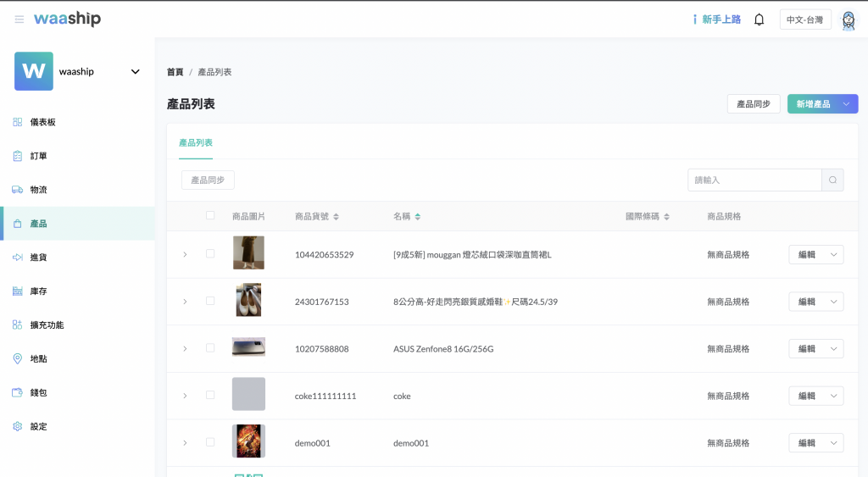Viewport: 868px width, 477px height.
Task: Open the waaship store switcher dropdown
Action: (x=135, y=72)
